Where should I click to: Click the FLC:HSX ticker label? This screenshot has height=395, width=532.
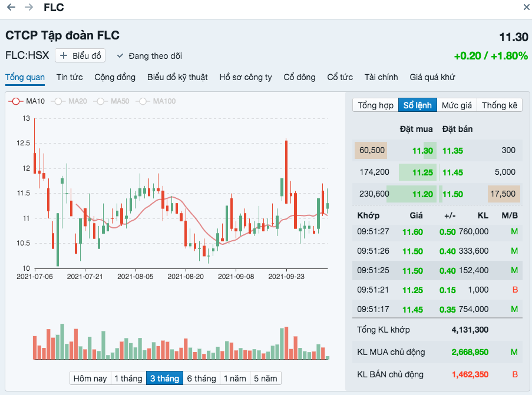point(27,55)
